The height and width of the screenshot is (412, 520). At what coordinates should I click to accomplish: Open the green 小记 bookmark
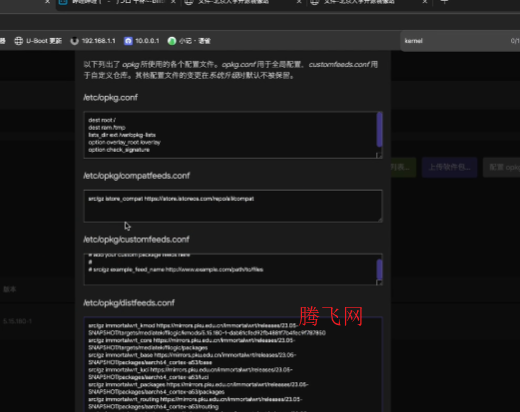pos(189,41)
